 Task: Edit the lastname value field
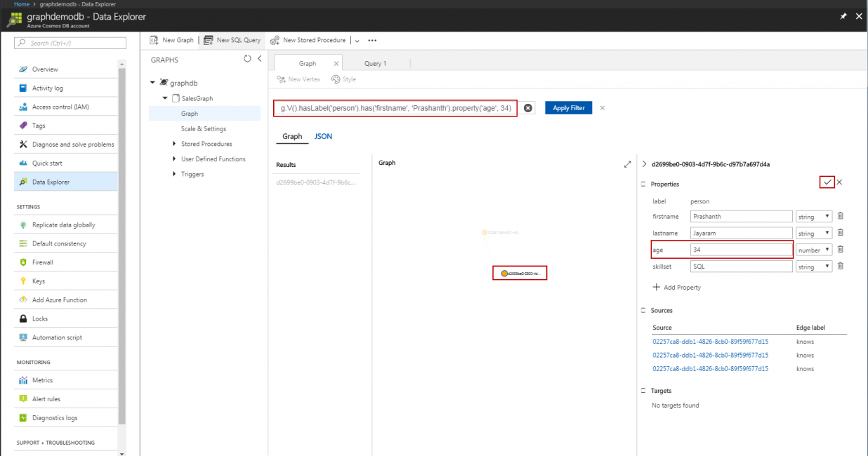742,233
